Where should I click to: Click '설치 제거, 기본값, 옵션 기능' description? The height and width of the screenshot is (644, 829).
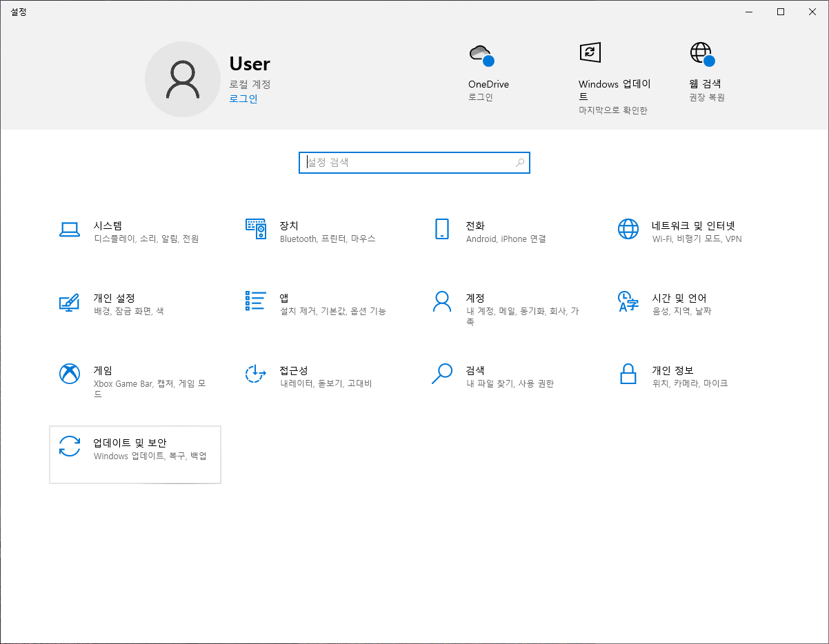click(x=332, y=312)
